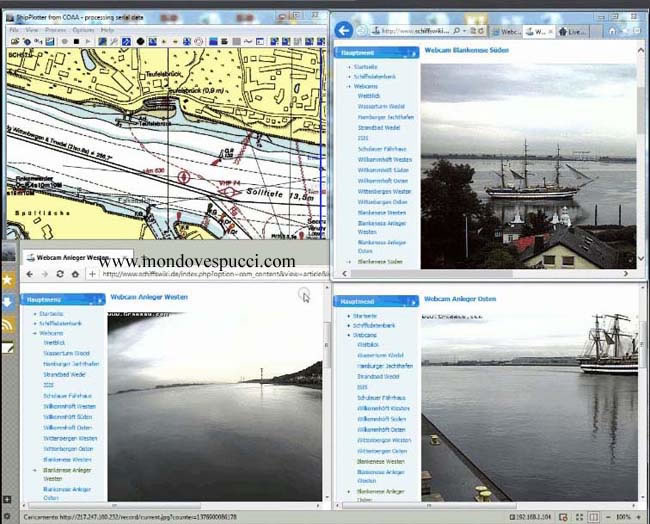650x524 pixels.
Task: Click the home icon at Internet Explorer's top right
Action: pyautogui.click(x=612, y=31)
